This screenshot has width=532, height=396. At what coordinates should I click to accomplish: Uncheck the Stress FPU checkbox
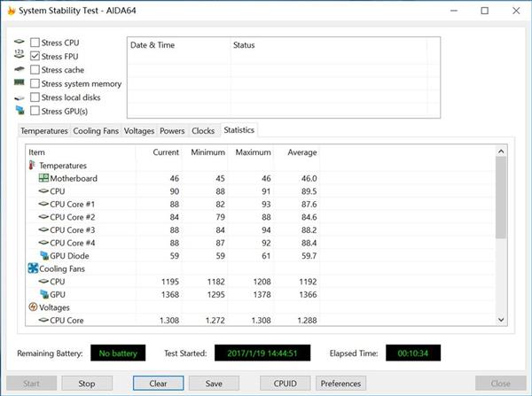(x=35, y=56)
